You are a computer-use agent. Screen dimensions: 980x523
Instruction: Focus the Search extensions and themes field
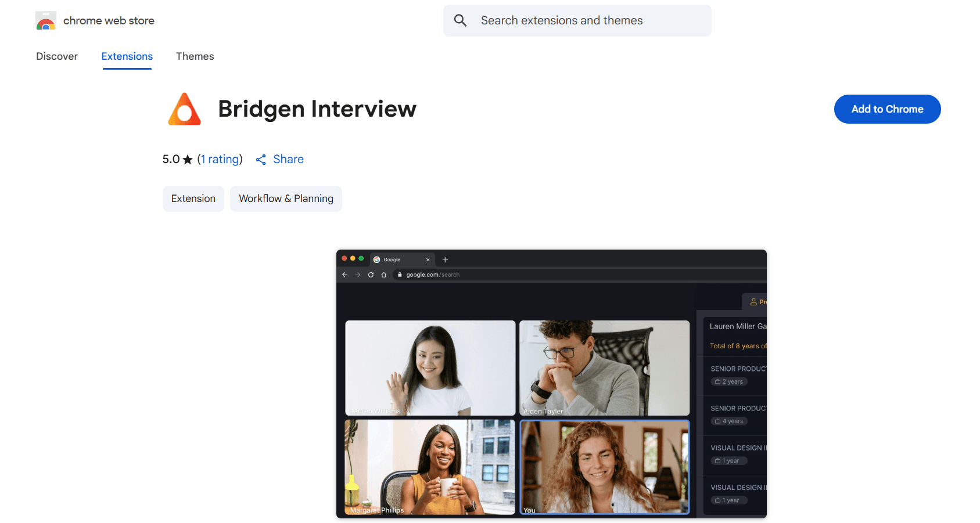tap(577, 21)
